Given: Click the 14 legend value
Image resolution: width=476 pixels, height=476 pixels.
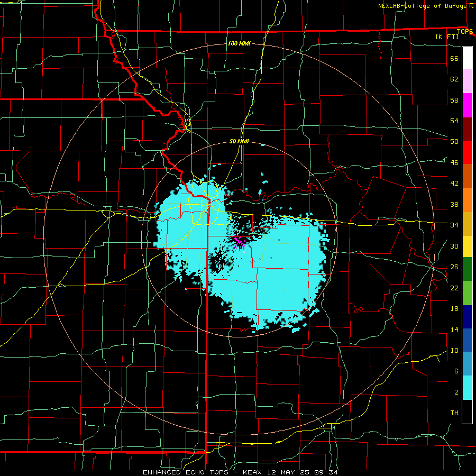Looking at the screenshot, I should click(x=454, y=329).
